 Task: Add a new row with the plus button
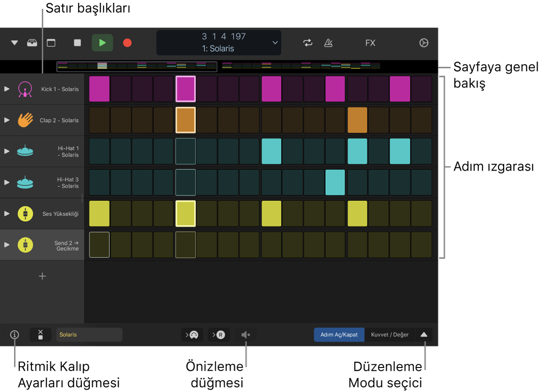point(42,276)
